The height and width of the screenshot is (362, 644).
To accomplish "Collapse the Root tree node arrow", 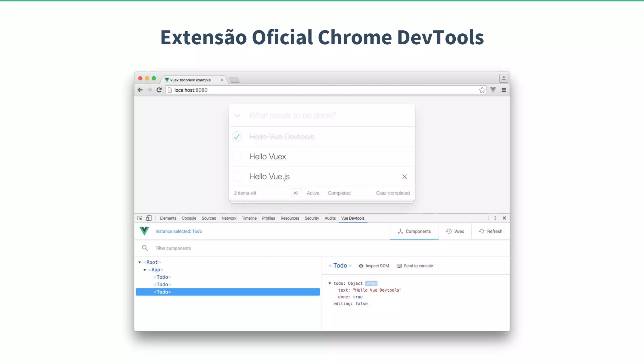I will point(140,262).
